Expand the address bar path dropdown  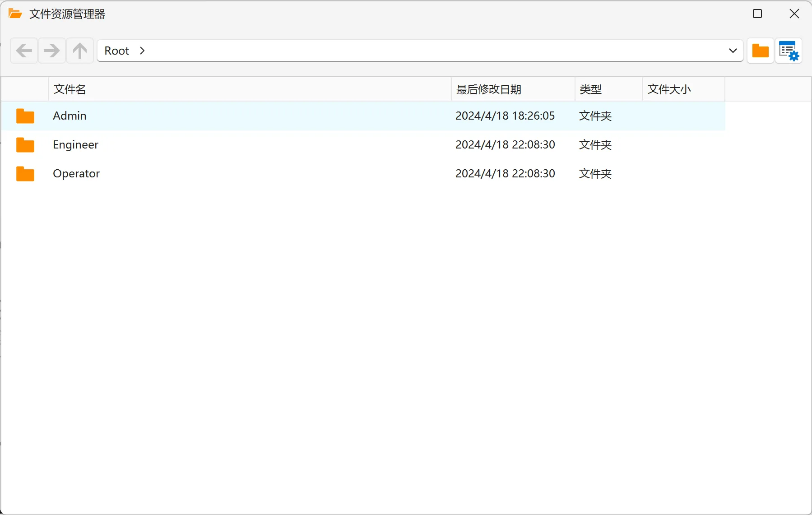coord(733,51)
